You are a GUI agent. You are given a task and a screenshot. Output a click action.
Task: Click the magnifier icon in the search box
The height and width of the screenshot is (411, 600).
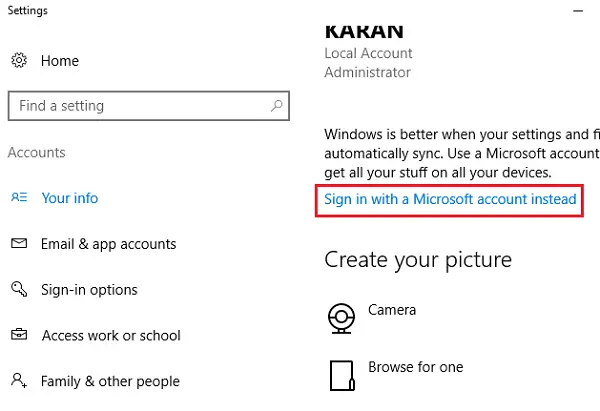pyautogui.click(x=275, y=106)
